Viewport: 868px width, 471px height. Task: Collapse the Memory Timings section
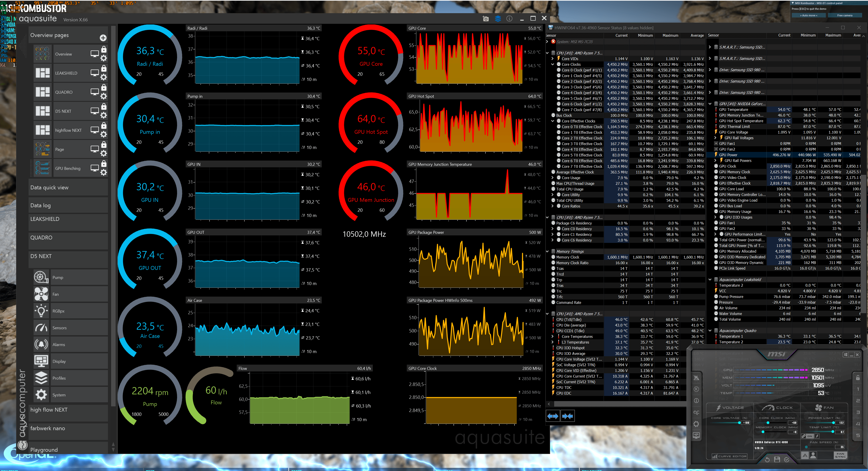pos(548,251)
